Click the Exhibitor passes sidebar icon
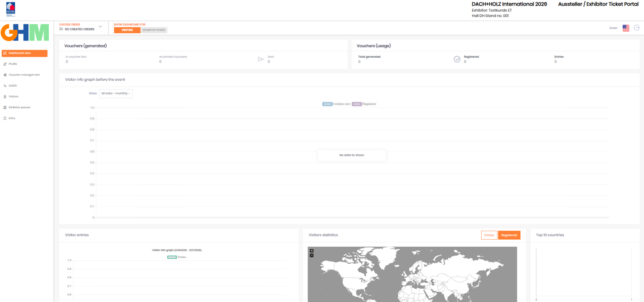Viewport: 644px width, 302px height. 5,107
